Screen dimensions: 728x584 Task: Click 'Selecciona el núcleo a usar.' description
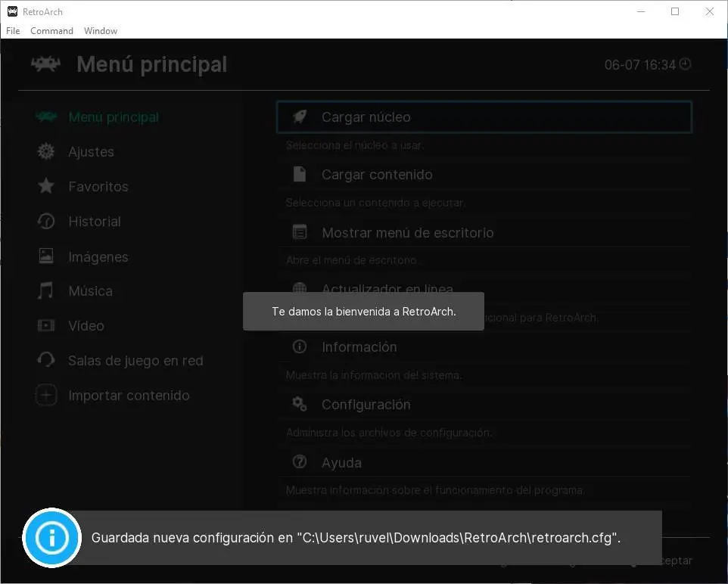click(x=355, y=145)
